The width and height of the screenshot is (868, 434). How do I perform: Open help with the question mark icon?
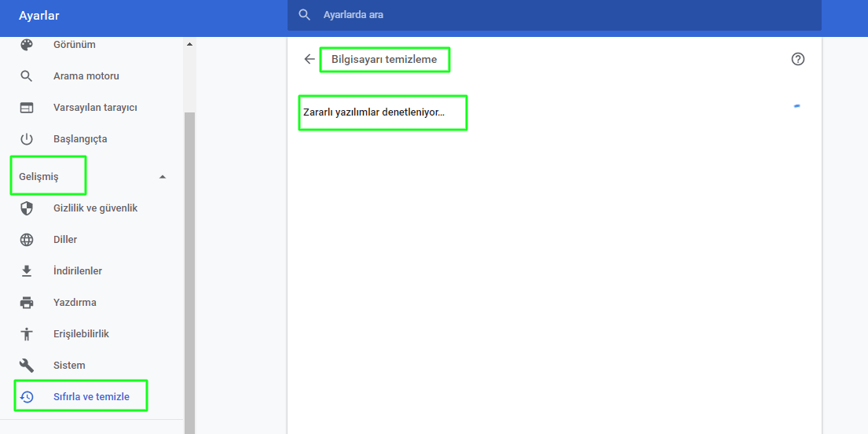pos(798,59)
